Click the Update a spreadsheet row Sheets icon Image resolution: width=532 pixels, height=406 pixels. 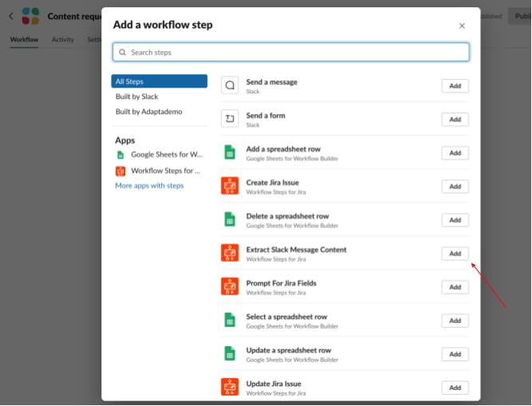230,353
